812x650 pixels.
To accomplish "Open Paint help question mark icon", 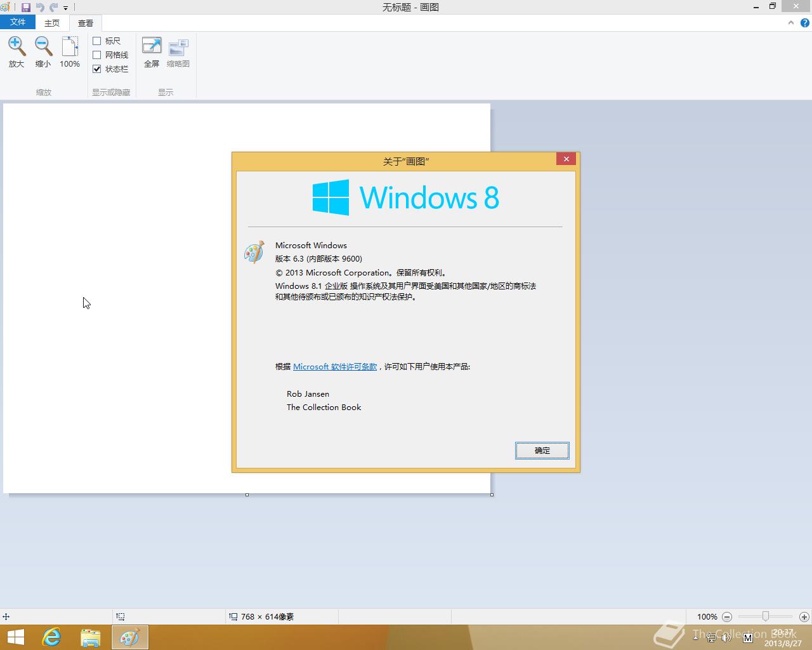I will 805,23.
